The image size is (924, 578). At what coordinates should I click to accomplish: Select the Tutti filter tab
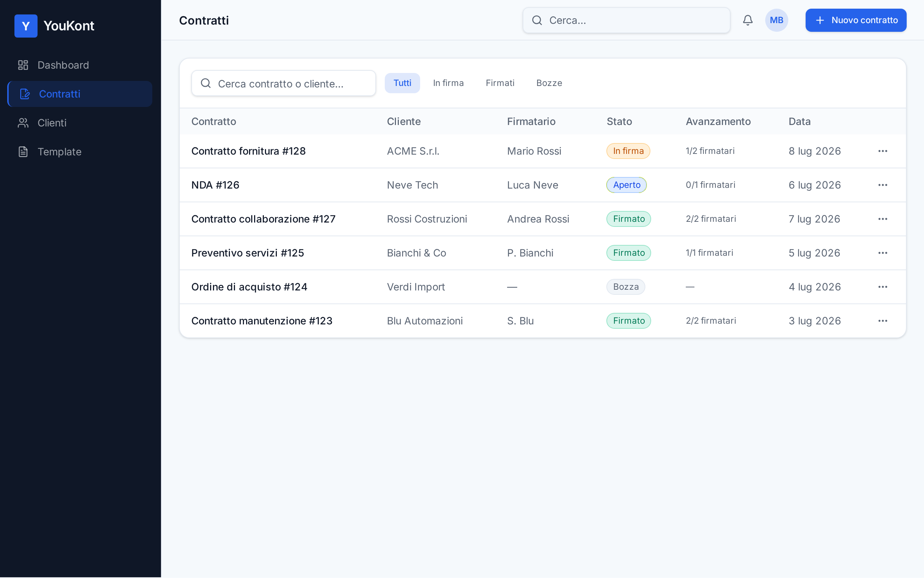pos(402,83)
